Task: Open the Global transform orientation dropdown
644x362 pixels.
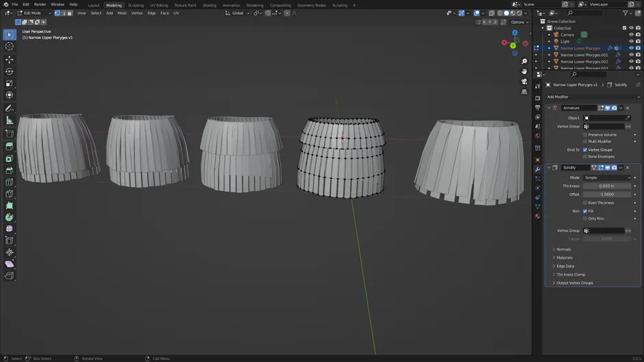Action: click(238, 13)
